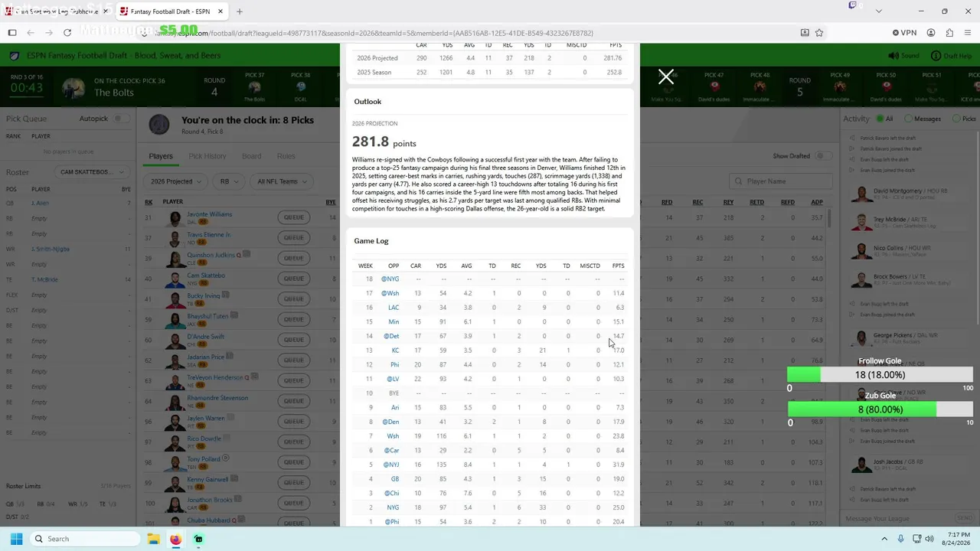Open the RB position filter dropdown
Viewport: 980px width, 551px height.
229,181
